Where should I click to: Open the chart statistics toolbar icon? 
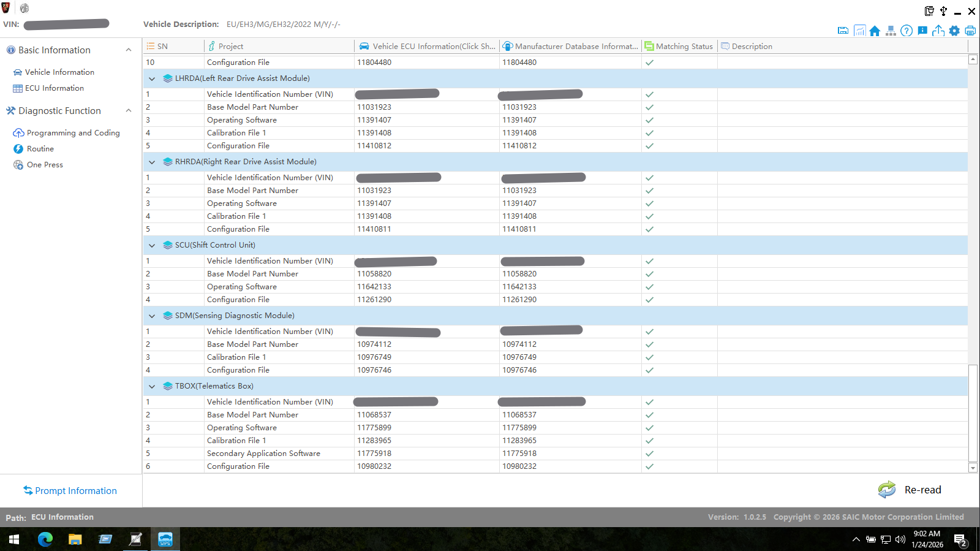pos(859,31)
